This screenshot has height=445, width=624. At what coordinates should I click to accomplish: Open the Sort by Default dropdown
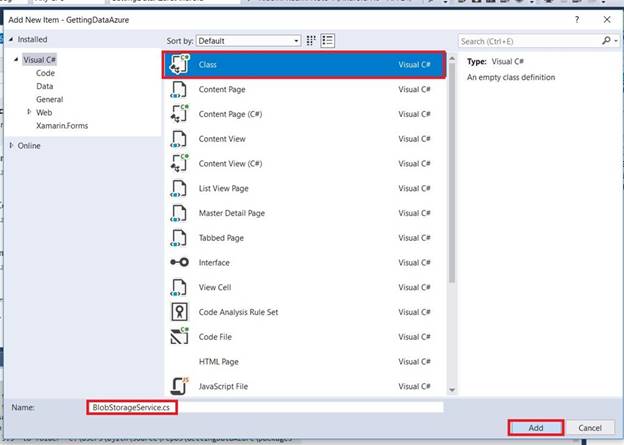(x=248, y=41)
